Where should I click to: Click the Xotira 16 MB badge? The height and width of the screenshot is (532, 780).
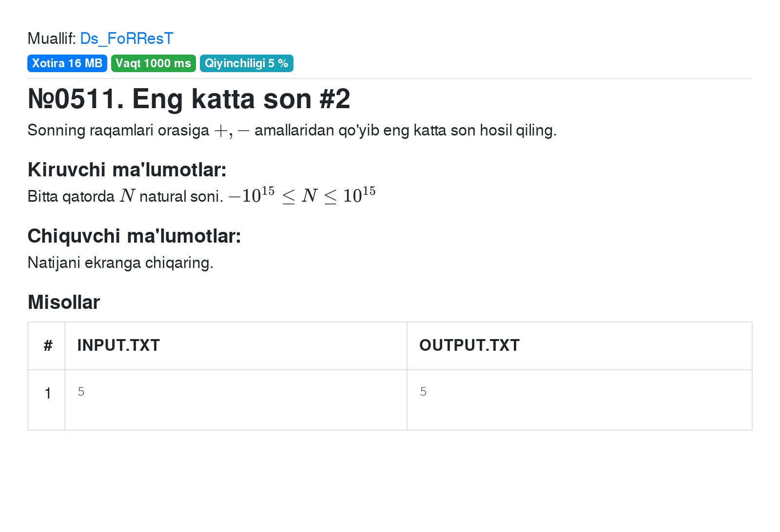[67, 63]
